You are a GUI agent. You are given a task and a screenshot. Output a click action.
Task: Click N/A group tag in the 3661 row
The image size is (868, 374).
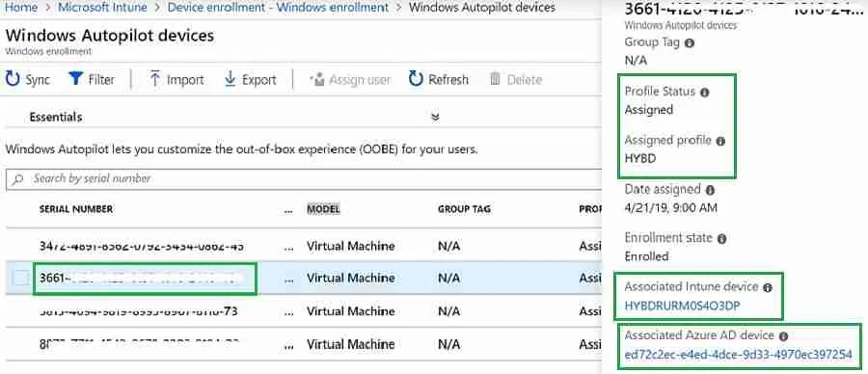click(x=448, y=278)
